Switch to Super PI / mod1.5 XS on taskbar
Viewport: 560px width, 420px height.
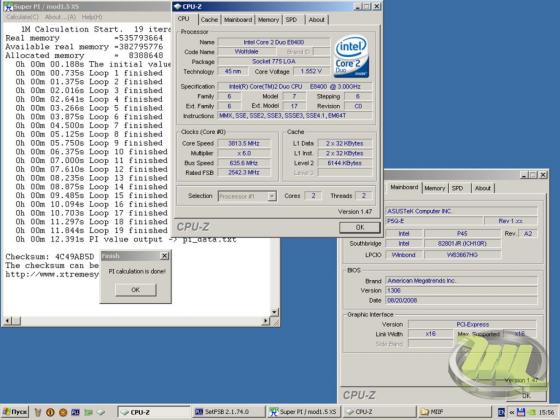304,412
